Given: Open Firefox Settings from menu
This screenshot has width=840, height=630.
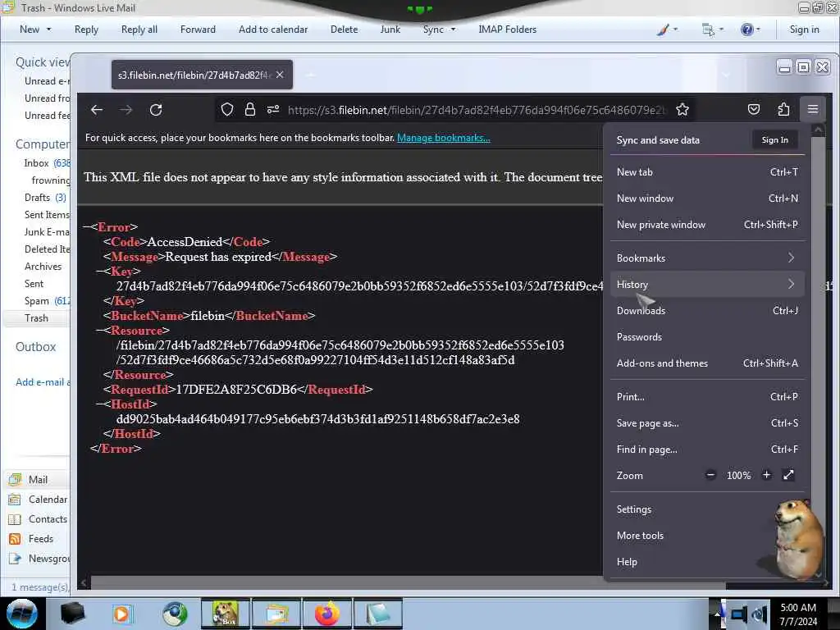Looking at the screenshot, I should pos(707,509).
